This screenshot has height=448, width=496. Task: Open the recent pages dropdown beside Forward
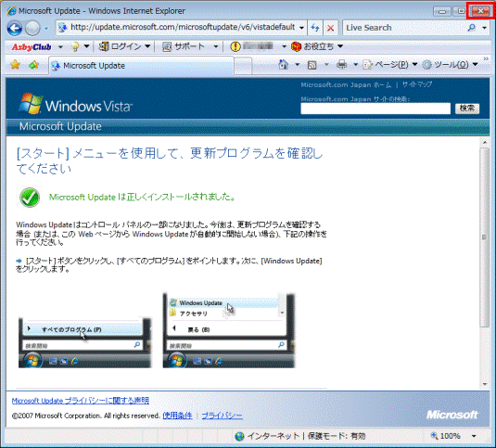point(46,29)
